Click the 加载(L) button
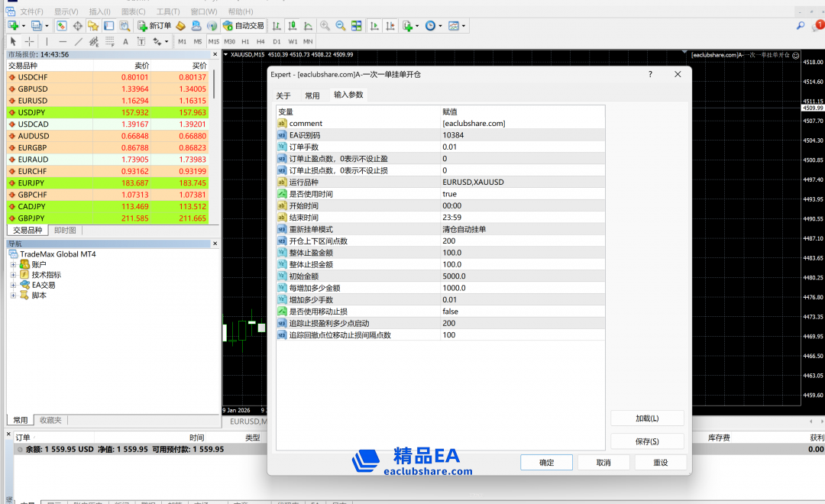Viewport: 825px width, 504px height. coord(647,418)
